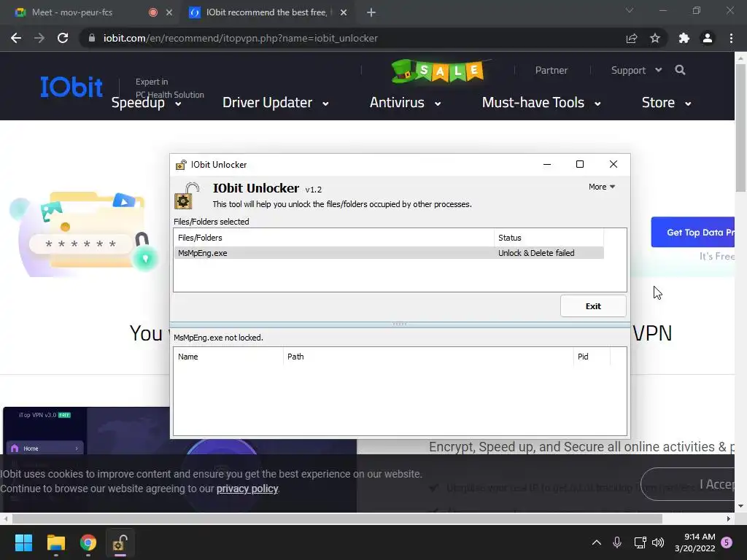Click the Unlocker pane splitter grip
Screen dimensions: 747x560
pos(400,324)
